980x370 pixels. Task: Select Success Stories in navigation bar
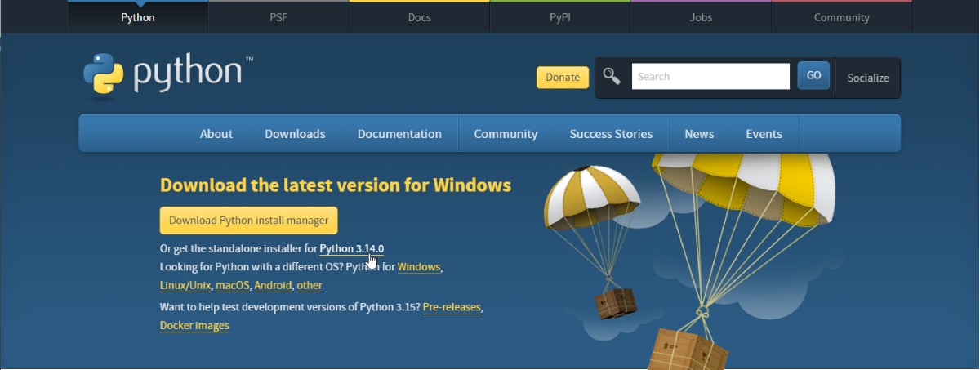611,134
